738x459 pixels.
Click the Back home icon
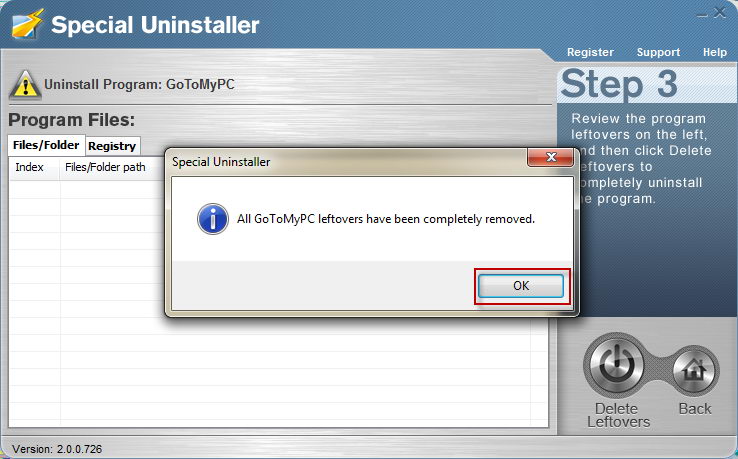pos(694,371)
